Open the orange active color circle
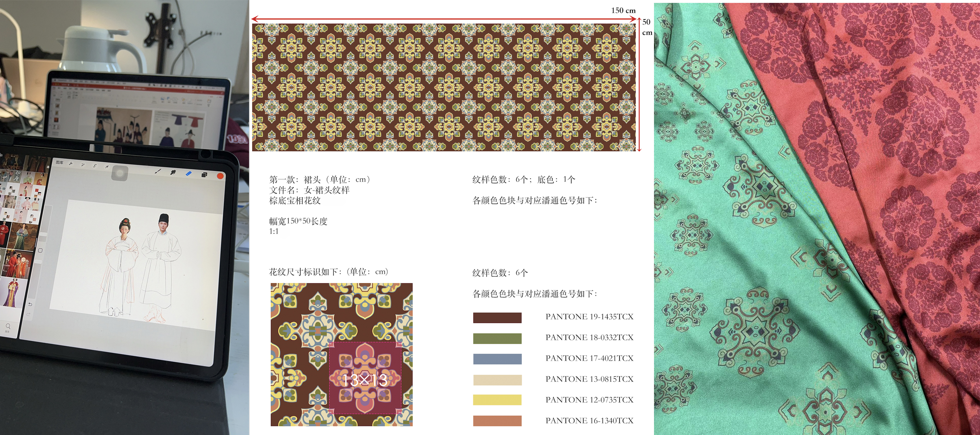 (220, 176)
